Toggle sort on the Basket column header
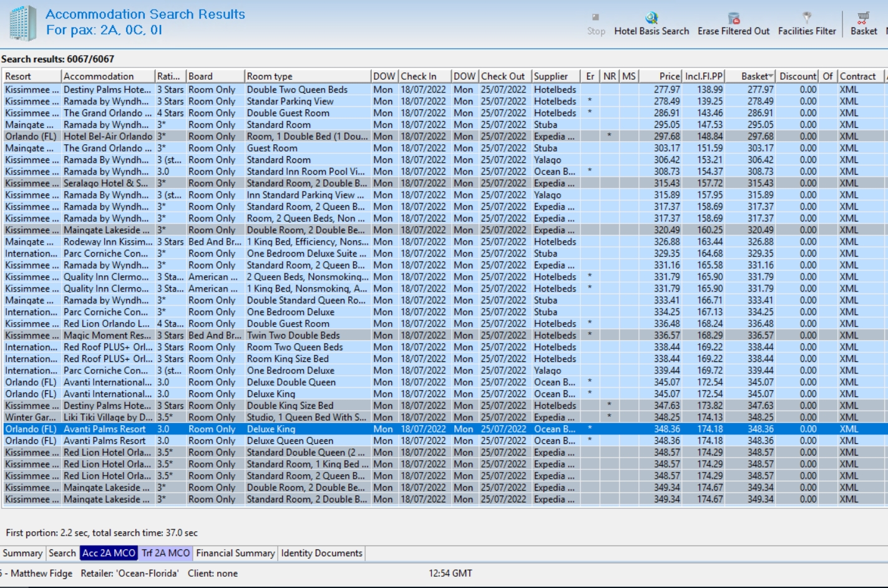Image resolution: width=888 pixels, height=588 pixels. [751, 76]
